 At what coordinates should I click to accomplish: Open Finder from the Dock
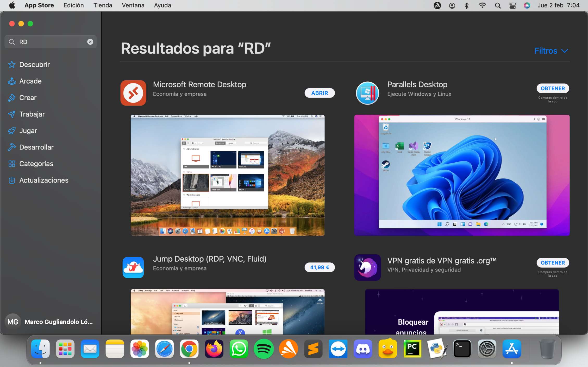40,349
